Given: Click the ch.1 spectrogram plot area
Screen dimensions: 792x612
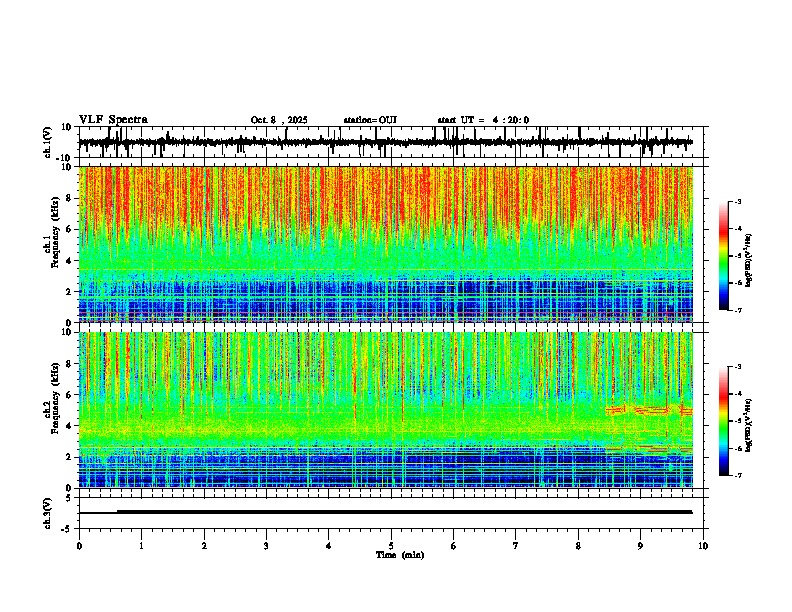Looking at the screenshot, I should (x=385, y=244).
